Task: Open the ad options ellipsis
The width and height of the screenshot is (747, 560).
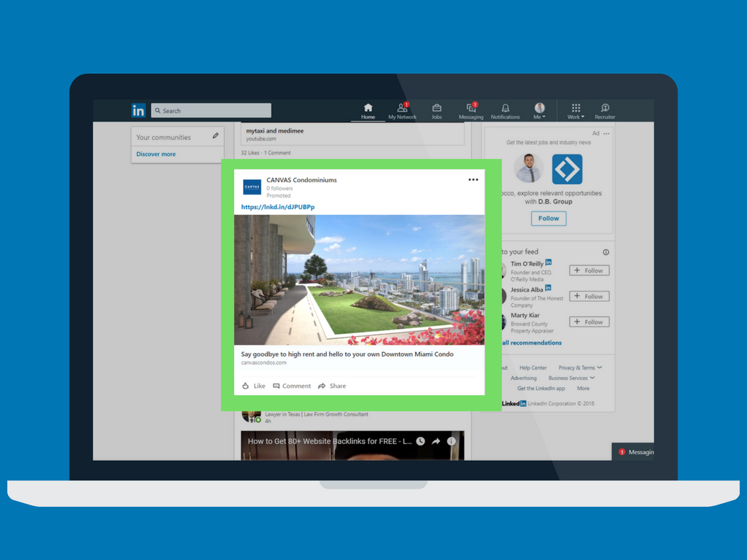Action: 606,134
